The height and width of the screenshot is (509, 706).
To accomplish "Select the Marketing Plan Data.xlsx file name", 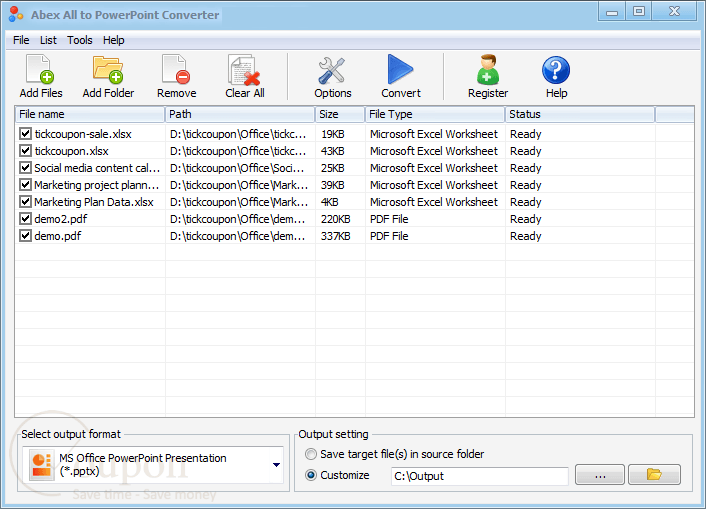I will point(94,202).
